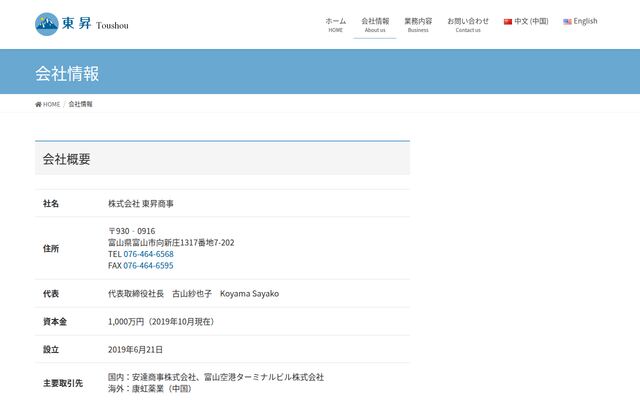Click the US flag icon beside English
The height and width of the screenshot is (400, 640).
pos(567,22)
